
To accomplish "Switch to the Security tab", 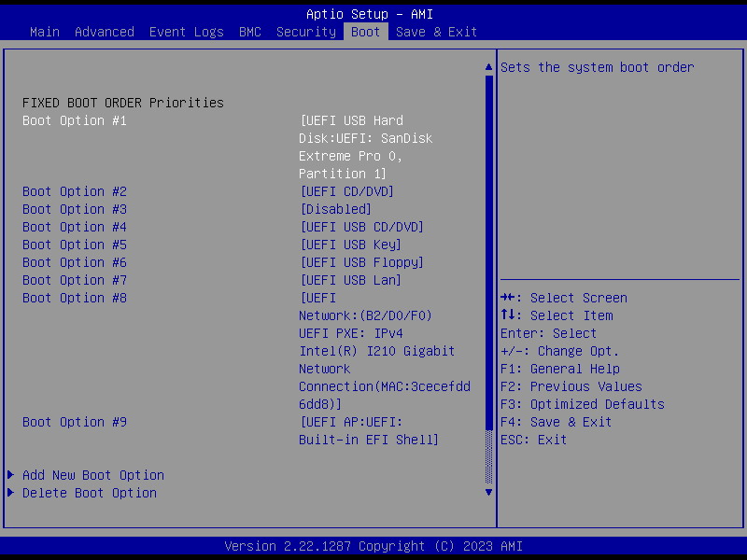I will coord(306,32).
